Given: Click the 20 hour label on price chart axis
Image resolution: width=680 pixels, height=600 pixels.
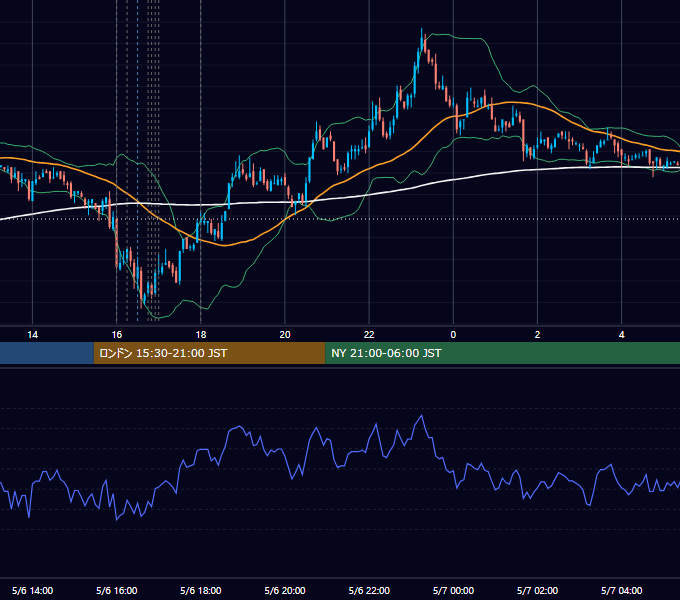Looking at the screenshot, I should click(285, 335).
